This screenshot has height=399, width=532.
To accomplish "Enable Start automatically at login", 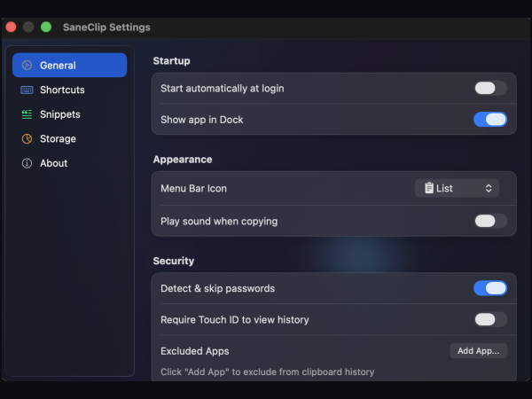I will pyautogui.click(x=490, y=88).
